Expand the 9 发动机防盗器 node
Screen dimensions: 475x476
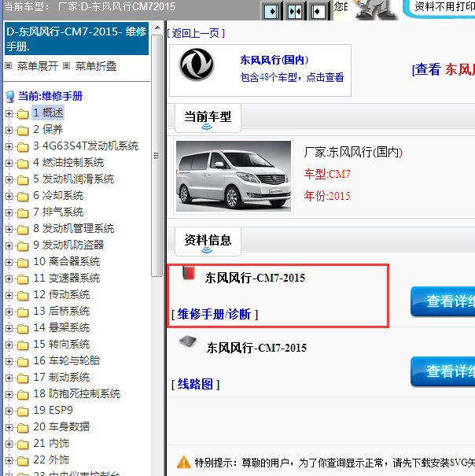[9, 246]
